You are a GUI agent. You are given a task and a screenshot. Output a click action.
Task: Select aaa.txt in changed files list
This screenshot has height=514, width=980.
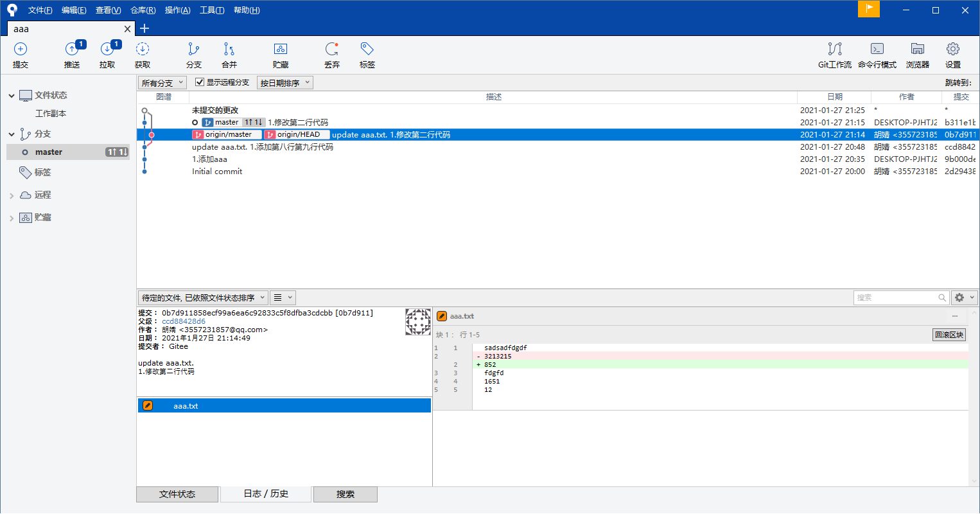pyautogui.click(x=284, y=406)
